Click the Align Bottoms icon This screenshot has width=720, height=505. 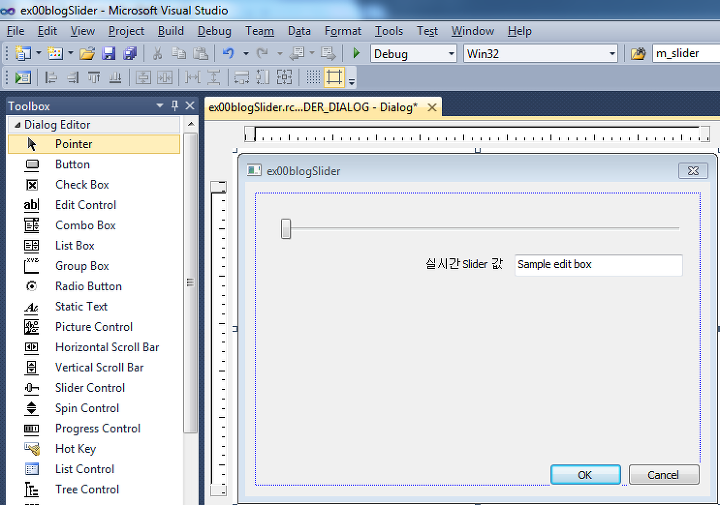point(115,77)
